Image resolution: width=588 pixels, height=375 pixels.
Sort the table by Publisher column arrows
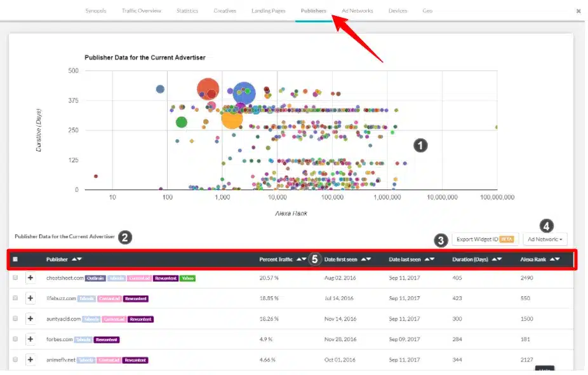click(x=76, y=259)
